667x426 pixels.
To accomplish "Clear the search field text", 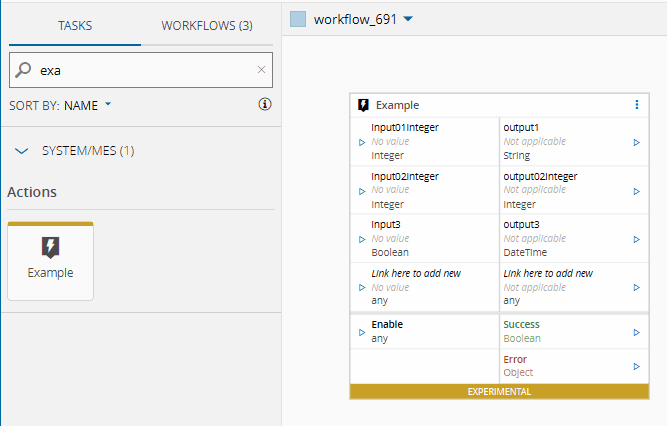I will [x=261, y=70].
